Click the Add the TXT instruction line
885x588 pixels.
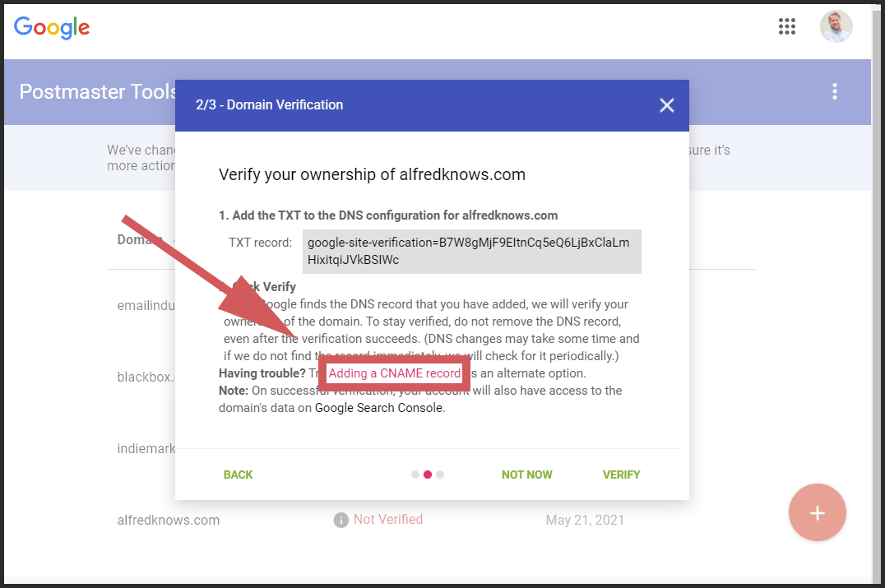(x=388, y=215)
